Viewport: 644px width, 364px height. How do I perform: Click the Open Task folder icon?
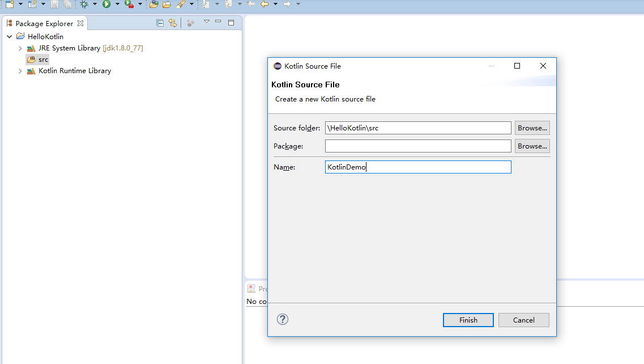(x=167, y=4)
